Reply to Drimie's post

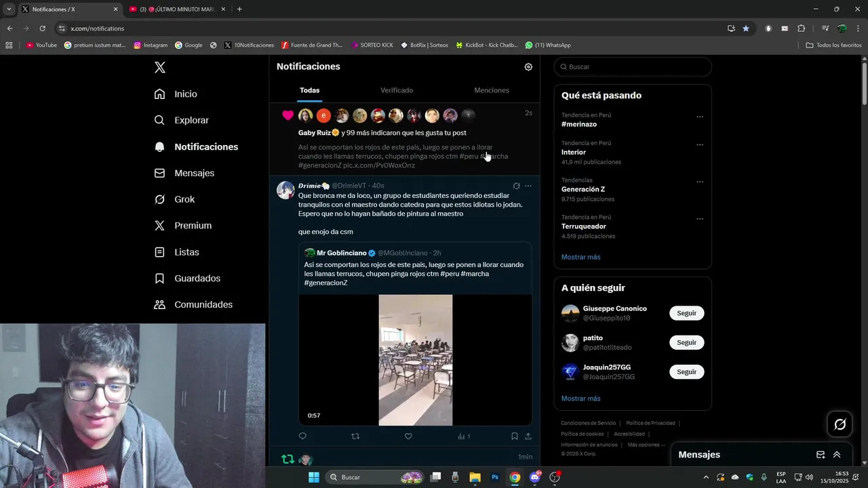(302, 436)
